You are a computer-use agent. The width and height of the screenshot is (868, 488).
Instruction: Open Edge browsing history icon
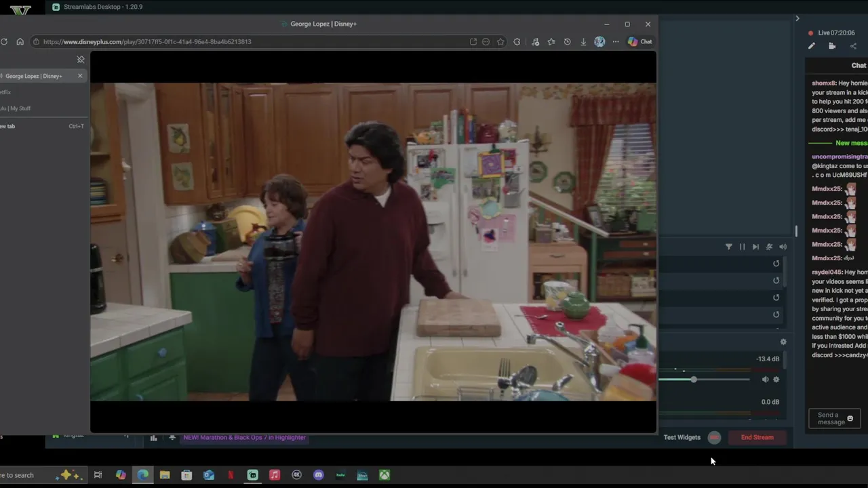[x=568, y=41]
